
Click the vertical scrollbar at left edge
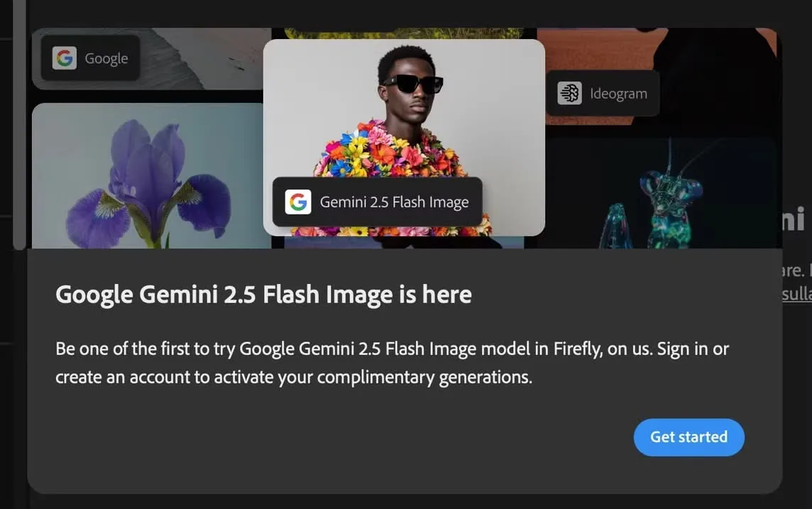pyautogui.click(x=19, y=124)
